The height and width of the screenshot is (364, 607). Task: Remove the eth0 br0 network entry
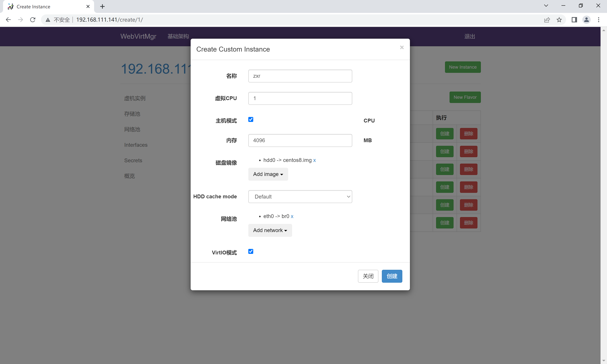pos(292,216)
